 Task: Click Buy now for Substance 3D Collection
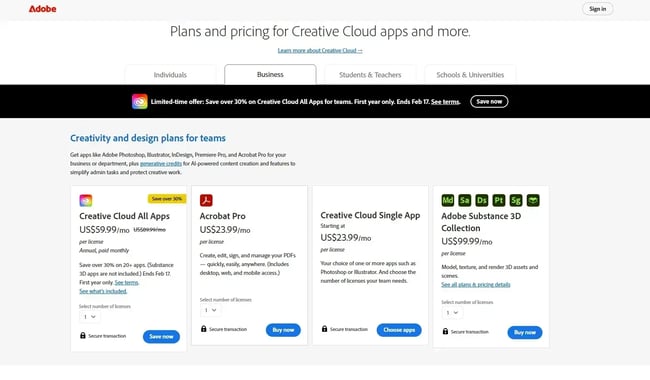click(525, 332)
